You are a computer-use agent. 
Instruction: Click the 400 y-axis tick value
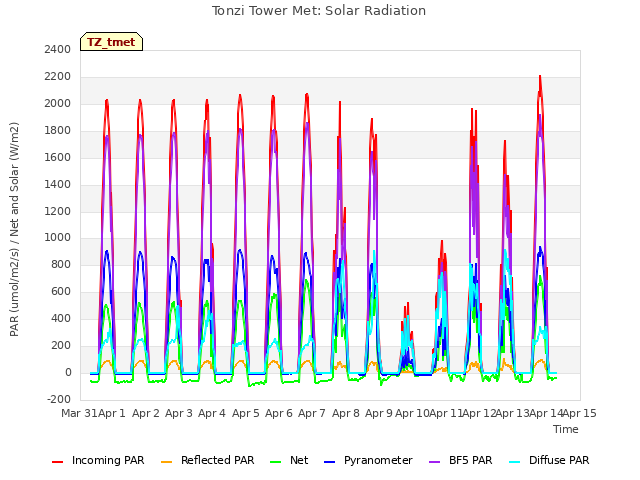[x=61, y=318]
